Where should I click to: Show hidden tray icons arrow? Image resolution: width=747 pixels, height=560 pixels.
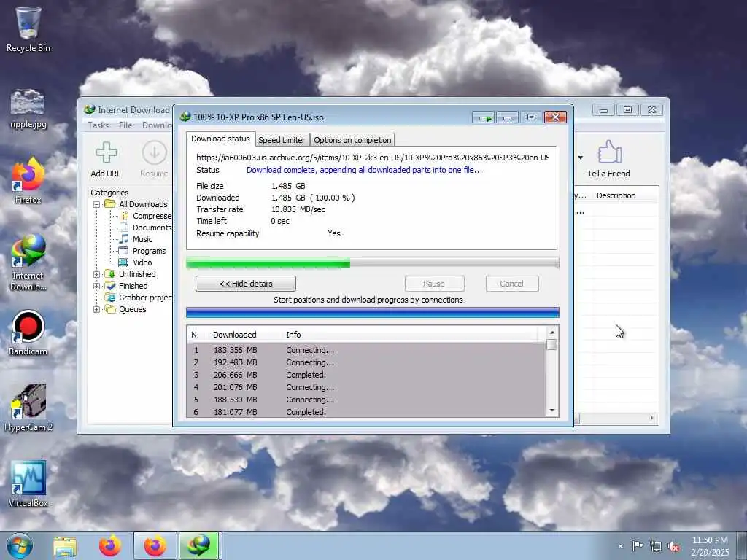pos(620,546)
